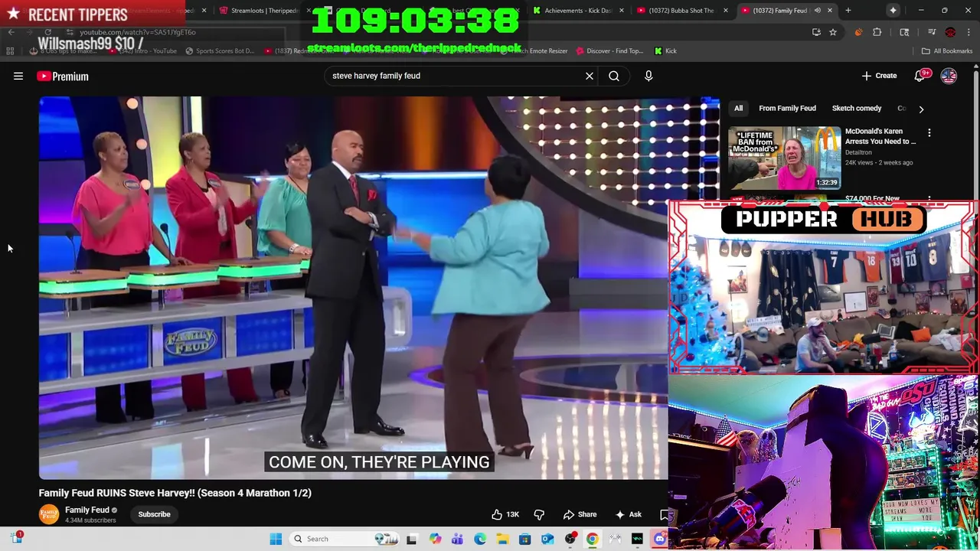This screenshot has width=980, height=551.
Task: Open the 'Discover - Find Top...' bookmark
Action: tap(610, 51)
